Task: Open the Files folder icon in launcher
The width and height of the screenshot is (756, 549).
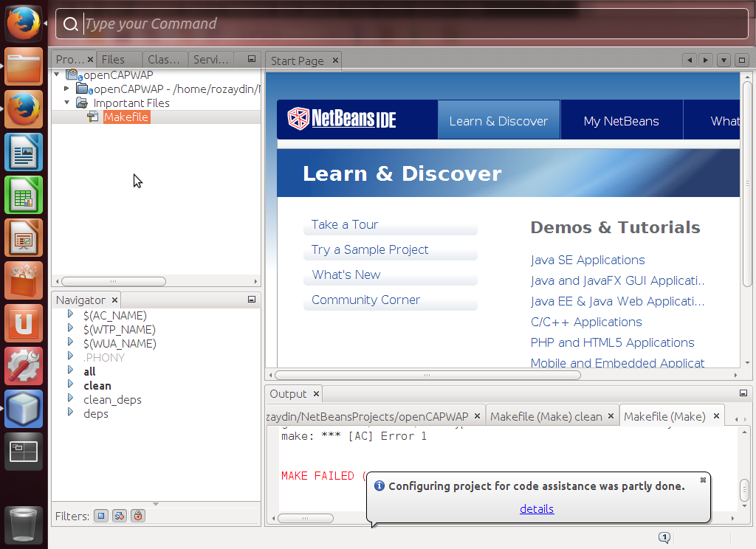Action: click(23, 66)
